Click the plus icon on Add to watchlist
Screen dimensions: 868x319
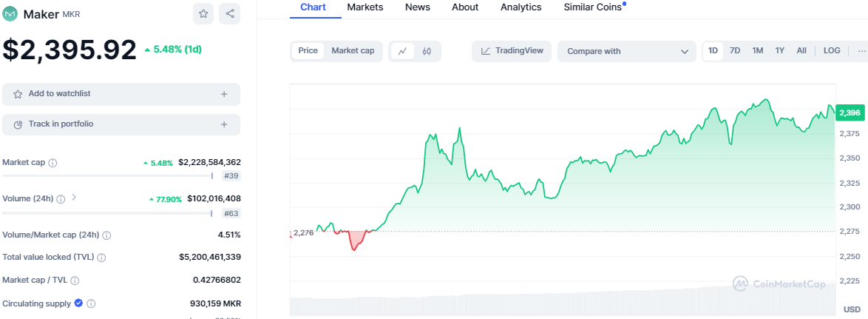coord(224,94)
